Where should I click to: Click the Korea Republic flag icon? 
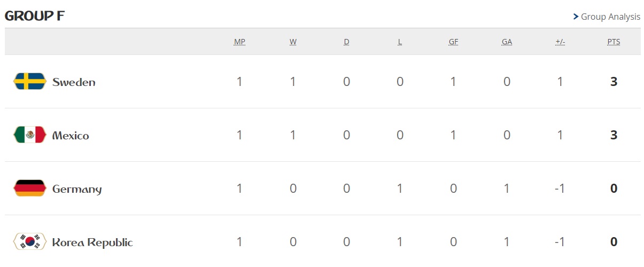tap(30, 242)
